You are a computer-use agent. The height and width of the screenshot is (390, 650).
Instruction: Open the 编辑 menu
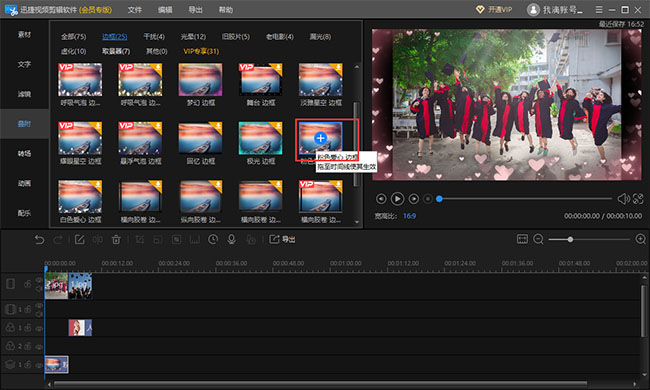[165, 10]
